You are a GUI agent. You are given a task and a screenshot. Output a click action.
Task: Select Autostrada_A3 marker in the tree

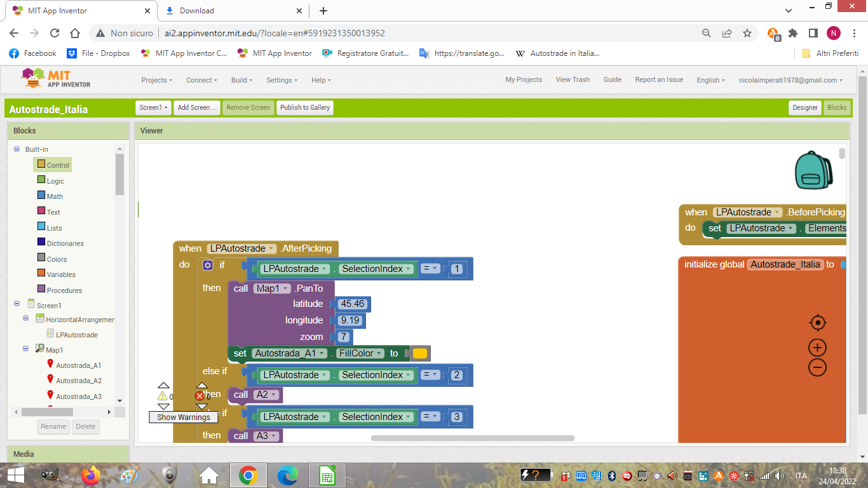(x=74, y=396)
